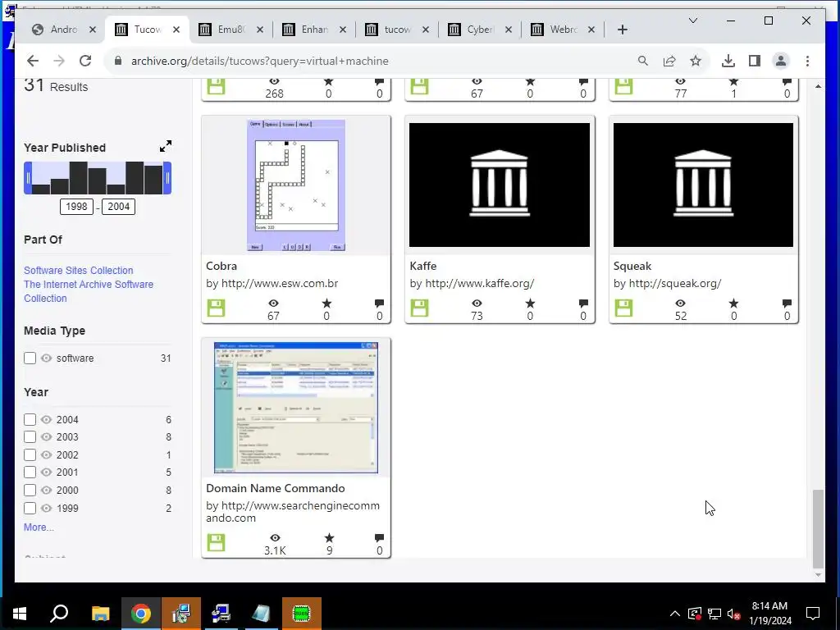This screenshot has height=630, width=840.
Task: Edit the 2004 end year field
Action: 118,206
